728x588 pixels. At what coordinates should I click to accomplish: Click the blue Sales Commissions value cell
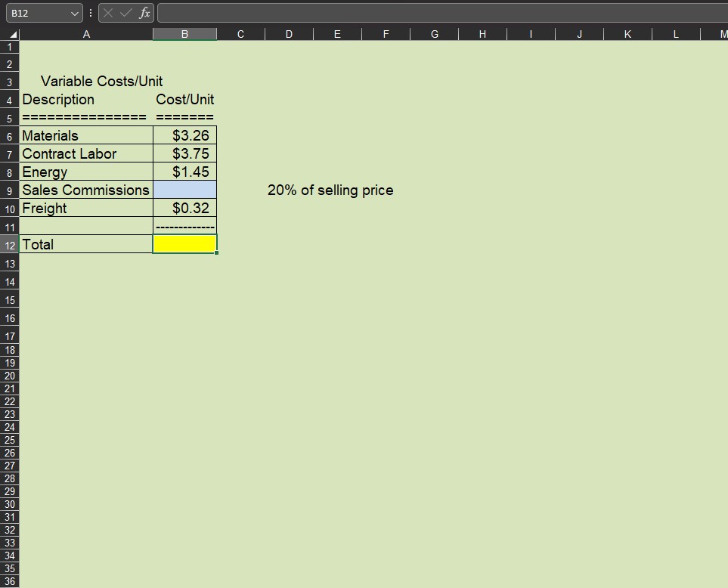point(184,190)
